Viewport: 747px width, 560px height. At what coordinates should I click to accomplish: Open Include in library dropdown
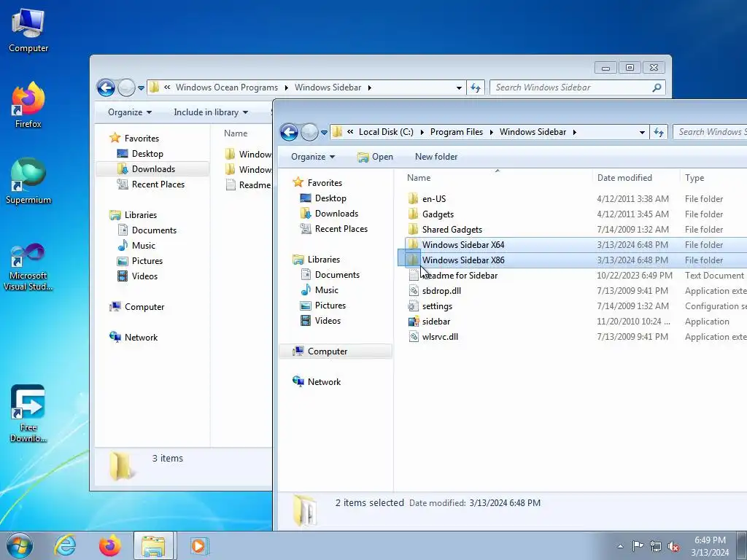(x=211, y=112)
